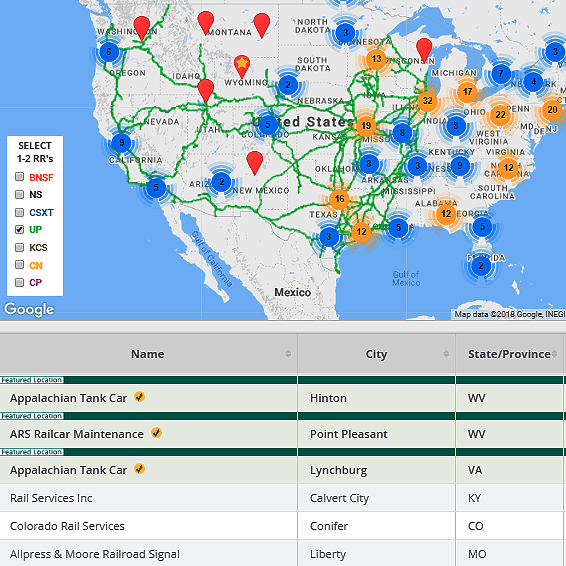566x566 pixels.
Task: Enable the NS railroad checkbox
Action: pos(19,194)
